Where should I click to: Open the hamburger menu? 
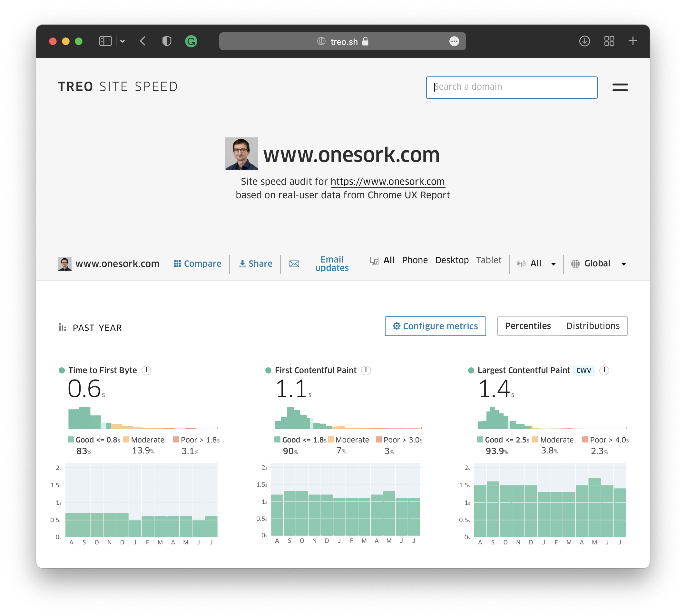pos(620,87)
